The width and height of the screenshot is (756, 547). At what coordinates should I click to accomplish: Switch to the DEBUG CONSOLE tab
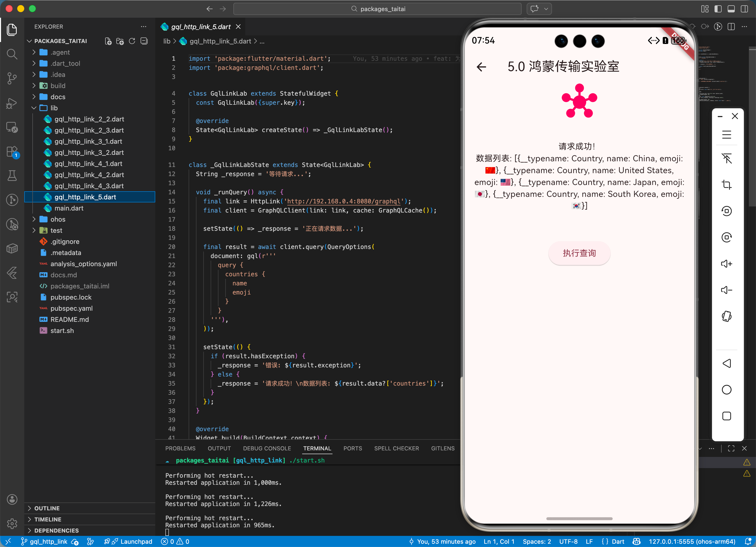click(x=267, y=448)
